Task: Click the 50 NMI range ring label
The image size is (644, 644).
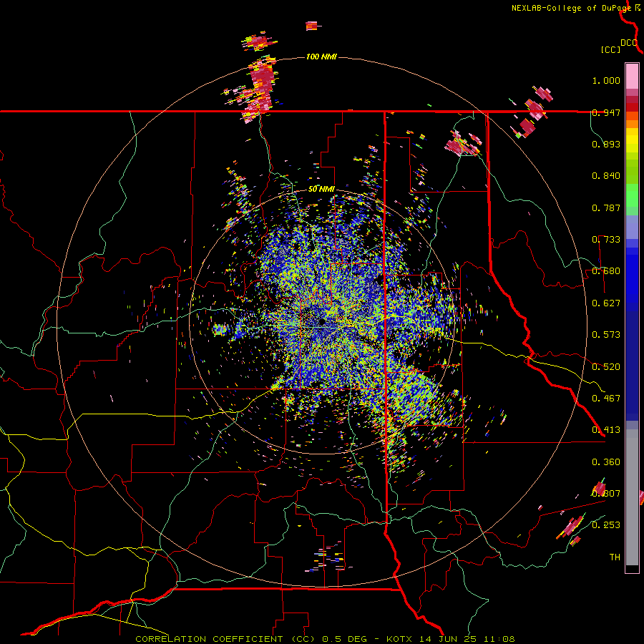Action: (321, 190)
